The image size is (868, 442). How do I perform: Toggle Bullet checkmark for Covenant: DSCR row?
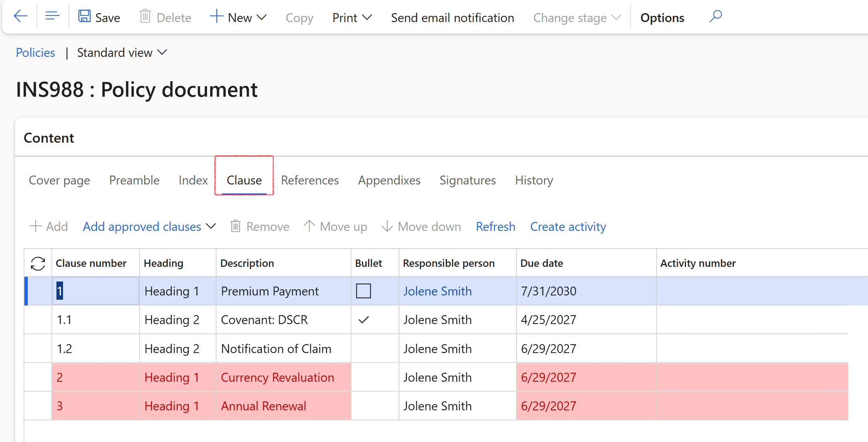point(363,320)
